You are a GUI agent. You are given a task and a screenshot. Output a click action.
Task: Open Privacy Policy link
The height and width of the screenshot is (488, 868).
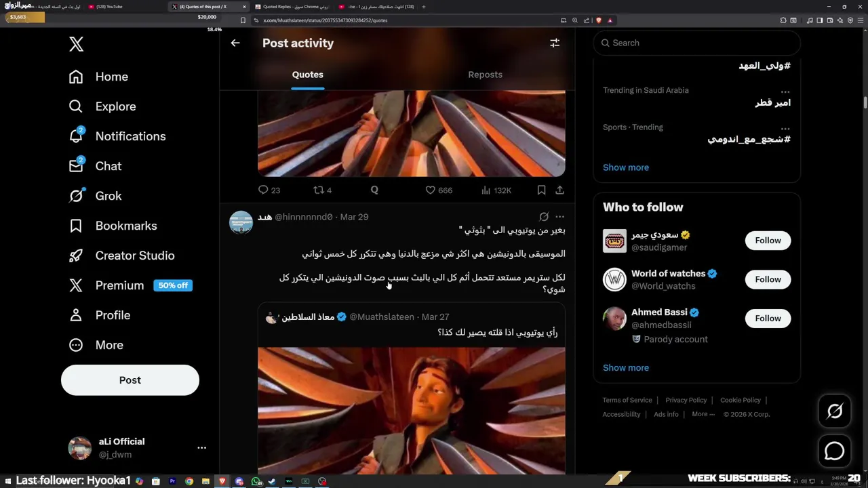pos(686,400)
